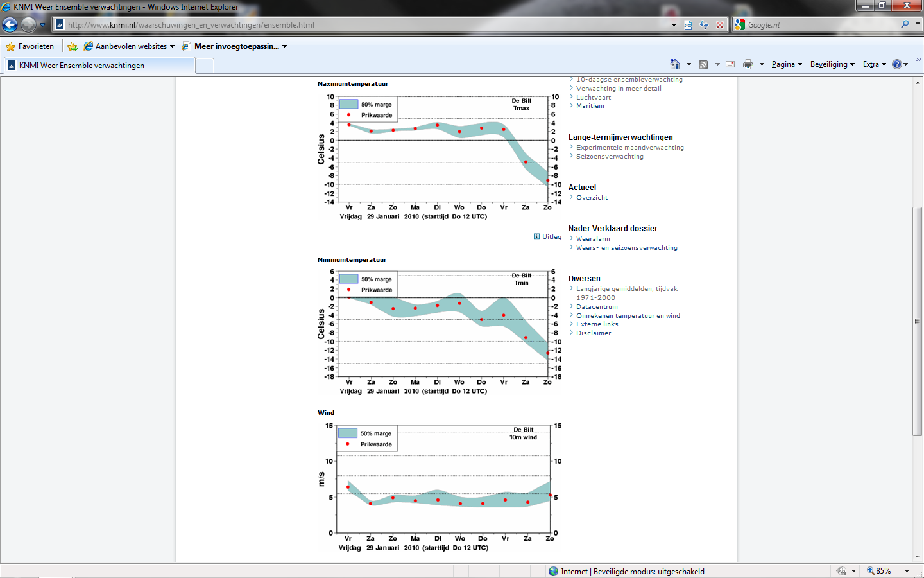Follow the Weeralarm link
This screenshot has height=578, width=924.
pyautogui.click(x=593, y=239)
